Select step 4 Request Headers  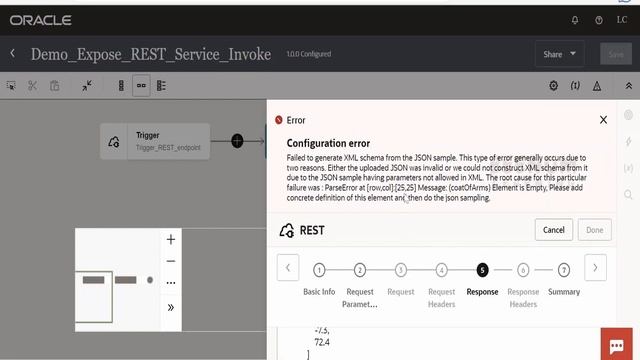pos(441,270)
